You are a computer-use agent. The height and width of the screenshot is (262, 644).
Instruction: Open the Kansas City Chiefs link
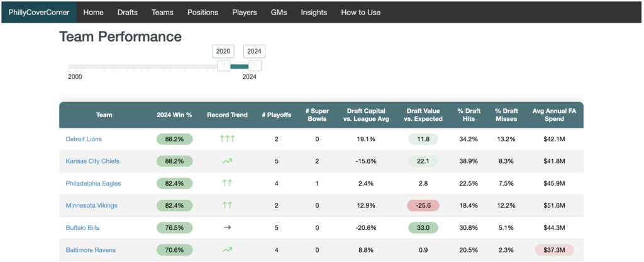92,161
